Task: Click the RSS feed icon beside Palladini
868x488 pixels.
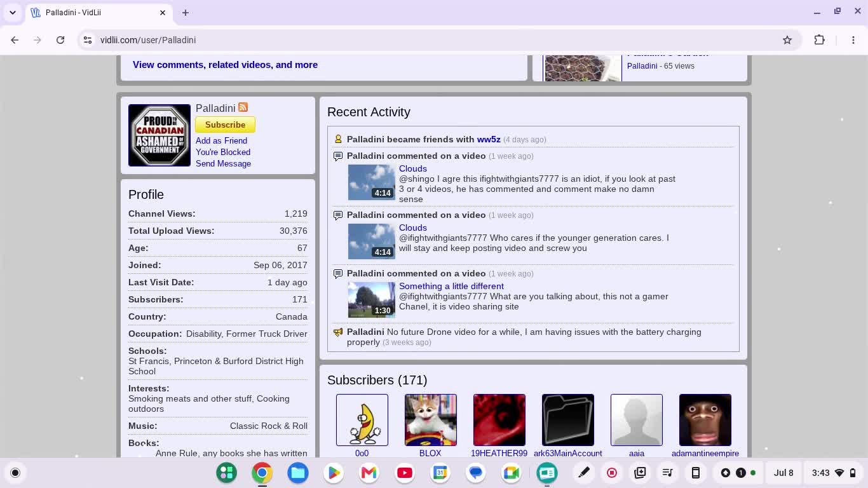Action: tap(243, 107)
